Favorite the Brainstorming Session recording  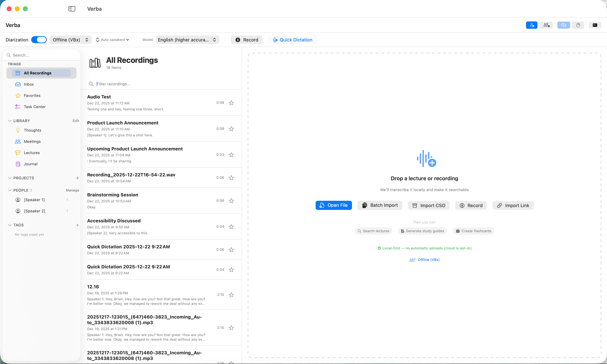click(231, 200)
